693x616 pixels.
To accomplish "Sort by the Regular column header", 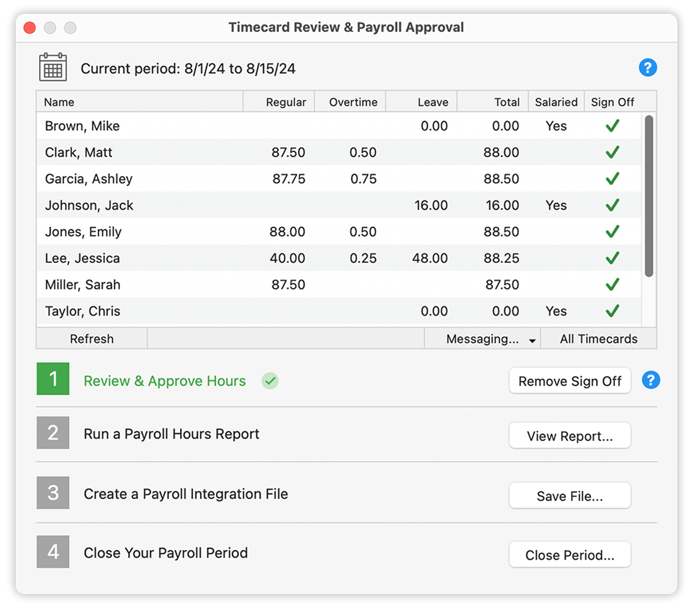I will (x=279, y=102).
